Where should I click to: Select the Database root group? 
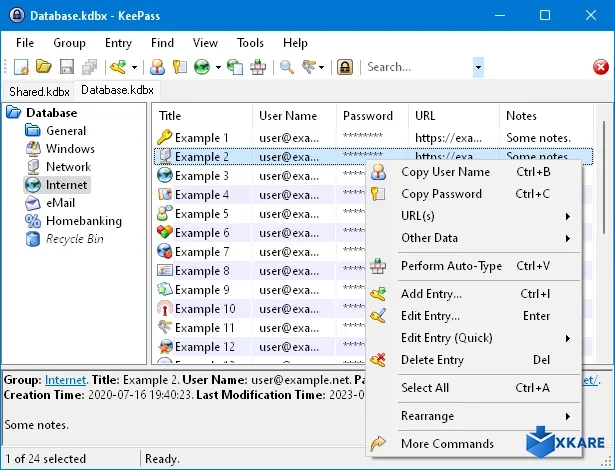[51, 113]
